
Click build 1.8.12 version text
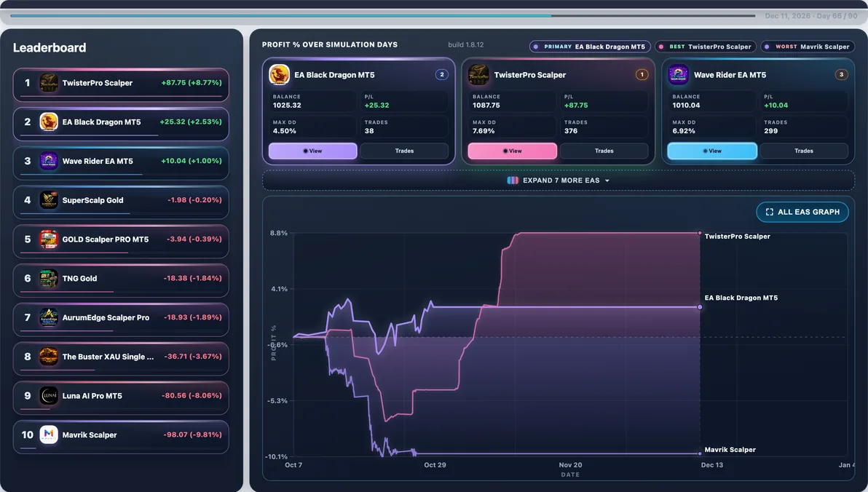[x=466, y=45]
